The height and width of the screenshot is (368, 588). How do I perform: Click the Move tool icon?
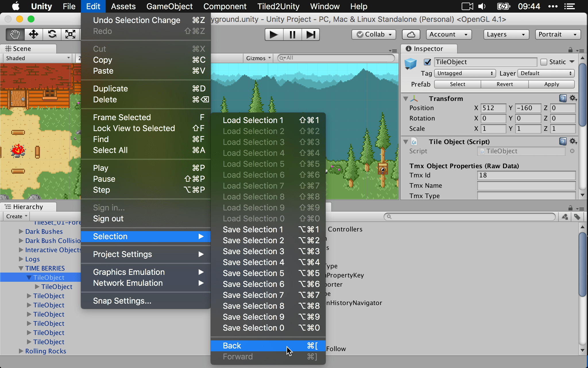point(34,35)
